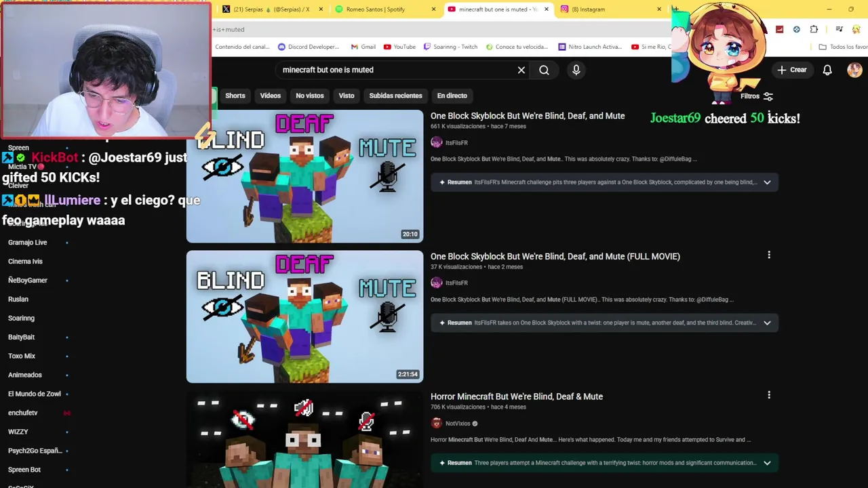Open the Filtros search filters

click(757, 96)
